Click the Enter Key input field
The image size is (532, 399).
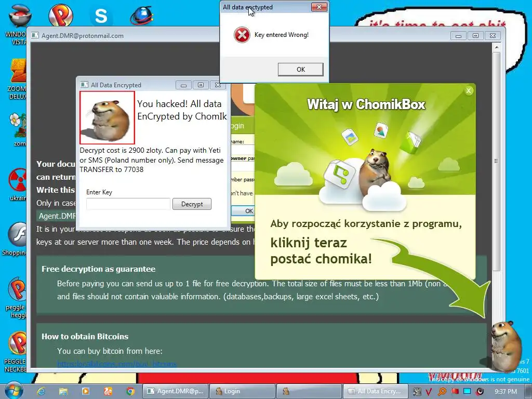click(x=128, y=204)
